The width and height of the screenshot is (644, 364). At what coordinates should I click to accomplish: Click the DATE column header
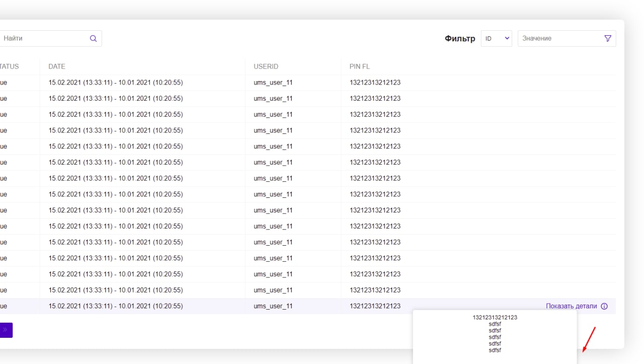[57, 66]
